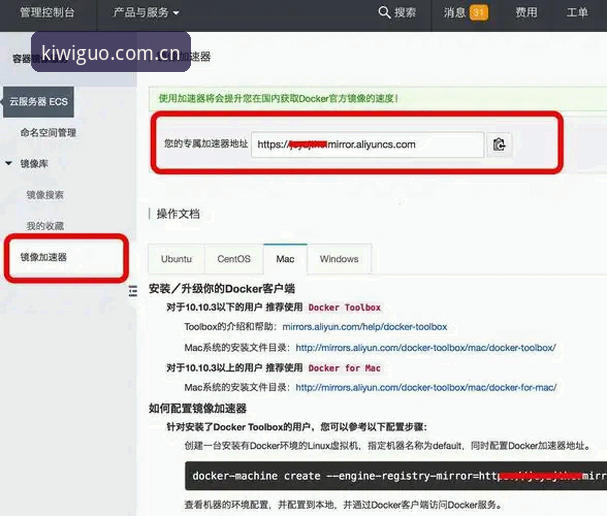Open 我的收藏 in sidebar
The height and width of the screenshot is (516, 607).
coord(45,226)
